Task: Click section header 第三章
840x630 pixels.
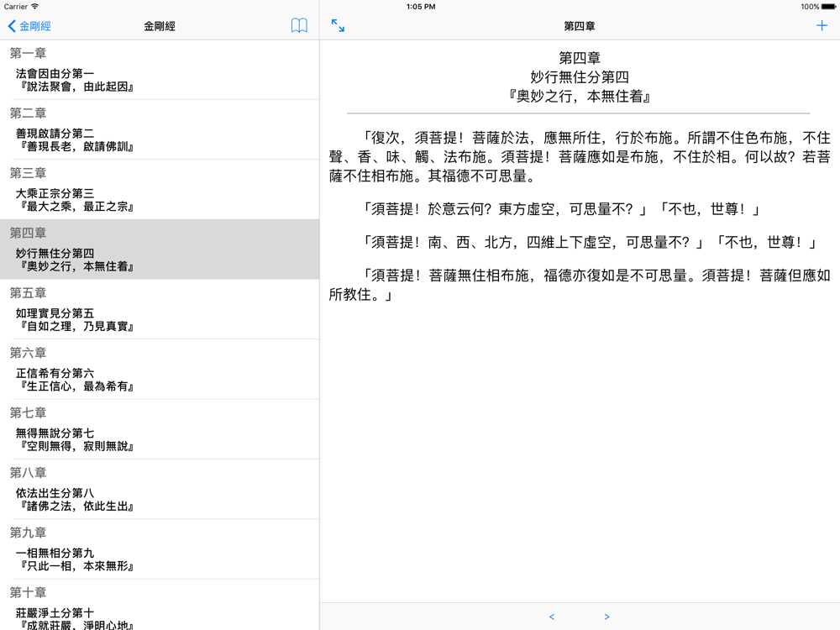Action: point(28,173)
